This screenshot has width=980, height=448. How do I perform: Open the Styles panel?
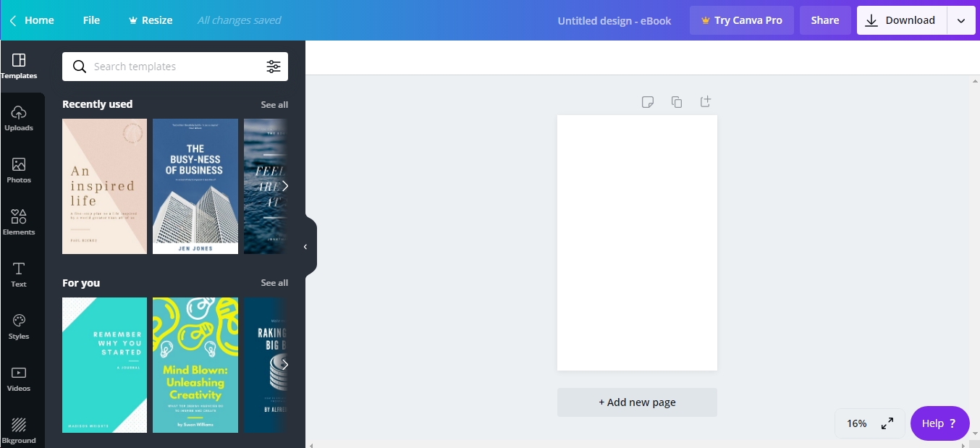pyautogui.click(x=18, y=326)
